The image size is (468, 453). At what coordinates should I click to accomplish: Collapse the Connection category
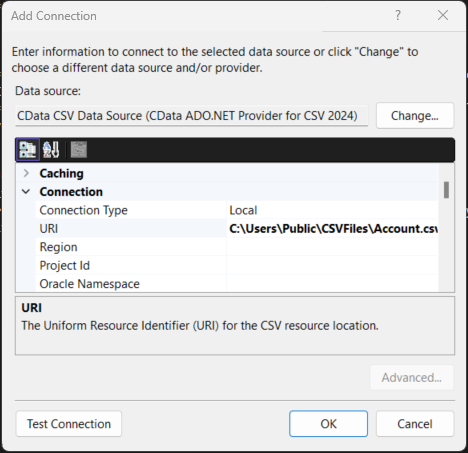click(26, 192)
